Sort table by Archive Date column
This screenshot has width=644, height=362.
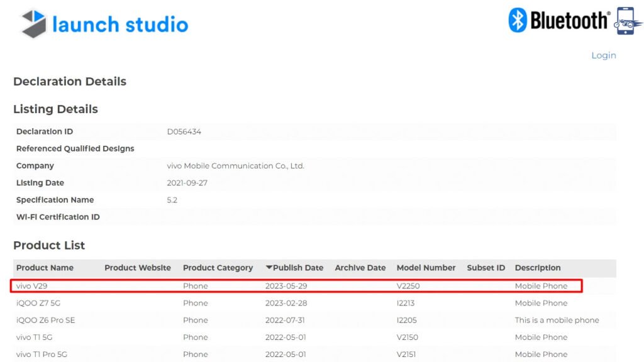[x=360, y=268]
